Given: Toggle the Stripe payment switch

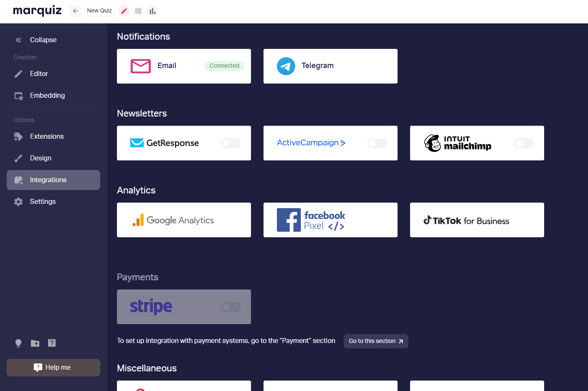Looking at the screenshot, I should pos(231,307).
